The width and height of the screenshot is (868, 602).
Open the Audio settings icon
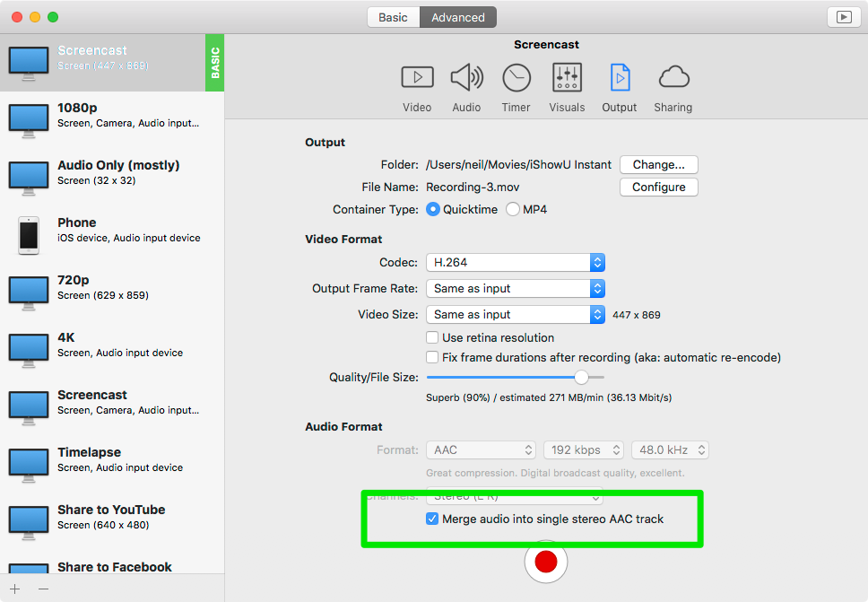[466, 79]
